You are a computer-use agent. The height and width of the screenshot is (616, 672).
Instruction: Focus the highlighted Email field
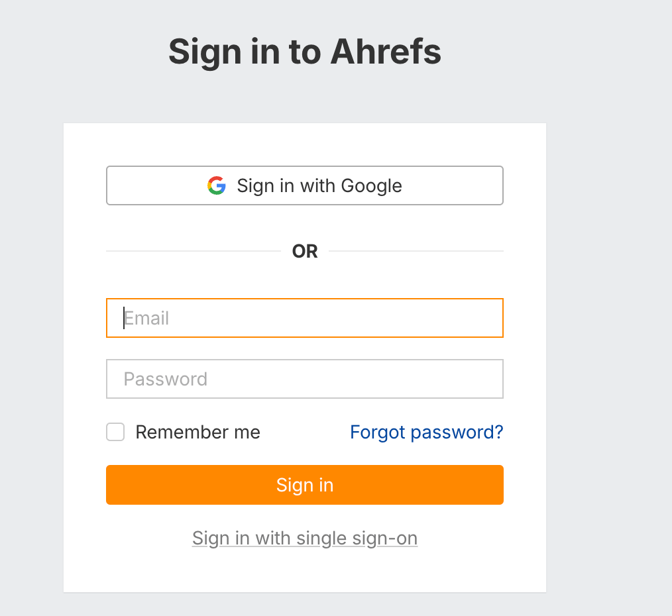click(x=305, y=318)
